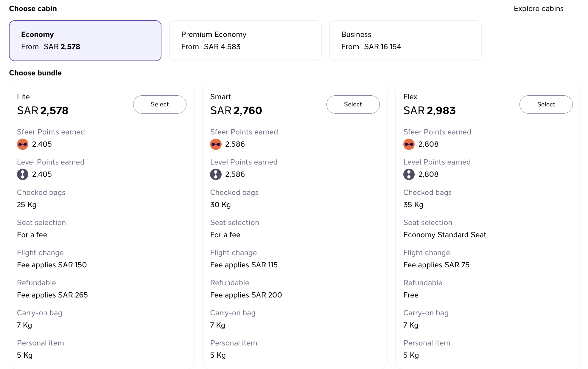Screen dimensions: 588x369
Task: Click the Smart carry-on bag value 7 Kg
Action: (218, 325)
